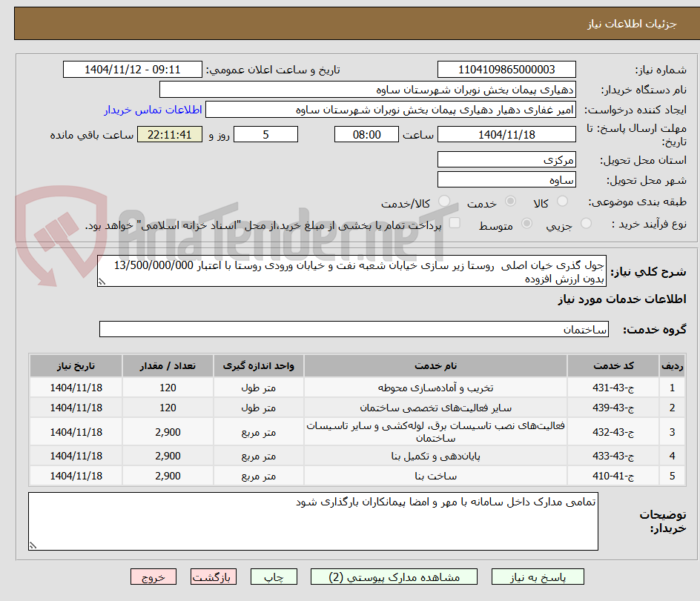Click تخریب و آماده‌سازی محوطه service name
The width and height of the screenshot is (700, 601).
click(436, 388)
